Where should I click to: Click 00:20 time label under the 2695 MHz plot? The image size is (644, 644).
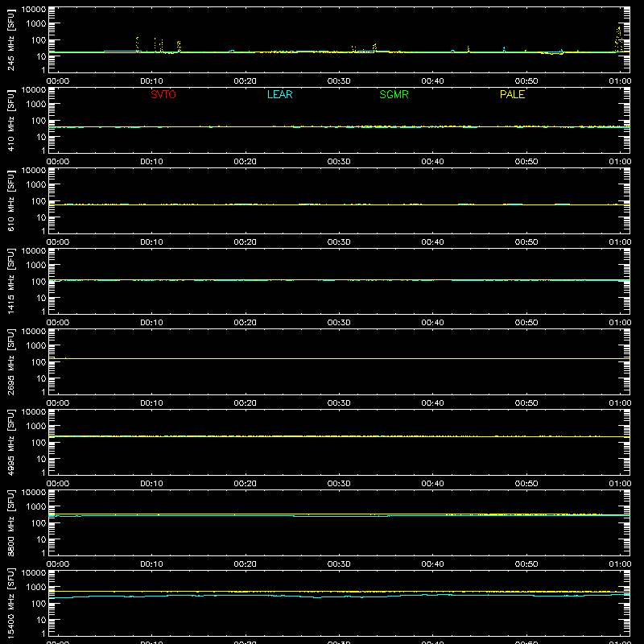(246, 403)
